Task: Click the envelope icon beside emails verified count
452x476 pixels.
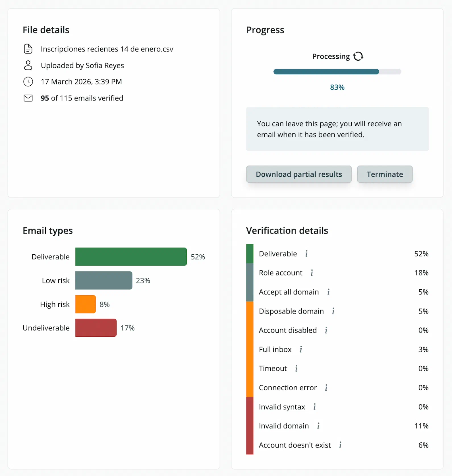Action: (28, 98)
